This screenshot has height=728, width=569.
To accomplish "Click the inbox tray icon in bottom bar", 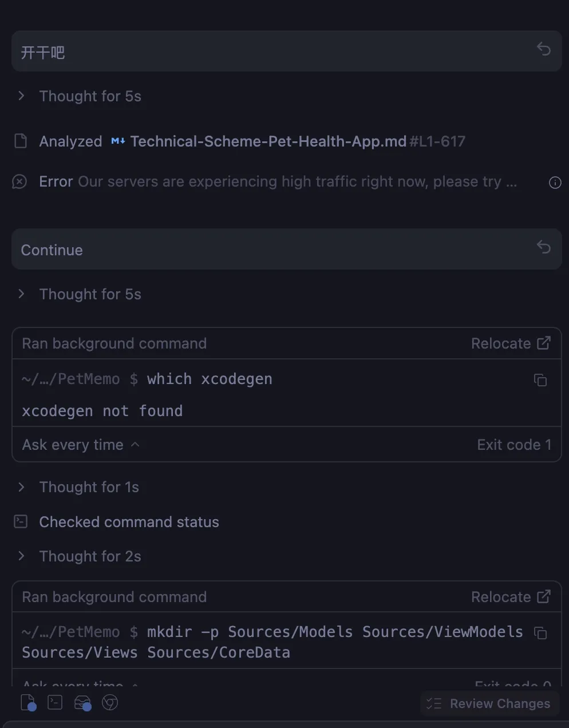I will pos(82,702).
